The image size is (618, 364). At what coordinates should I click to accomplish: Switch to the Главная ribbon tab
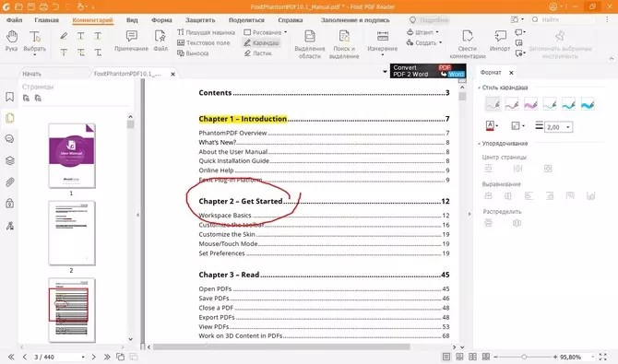[46, 19]
